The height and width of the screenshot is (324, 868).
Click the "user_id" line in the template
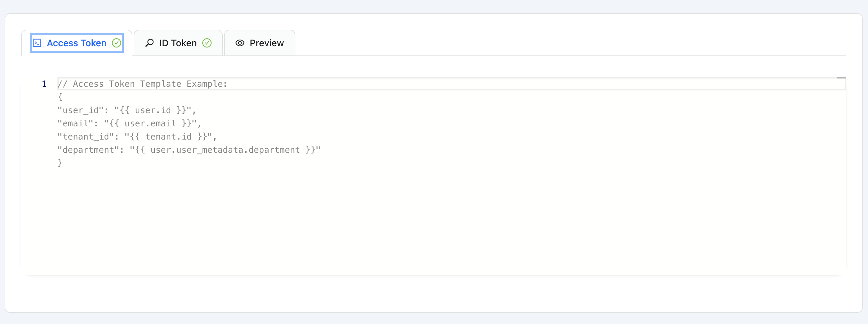[127, 111]
